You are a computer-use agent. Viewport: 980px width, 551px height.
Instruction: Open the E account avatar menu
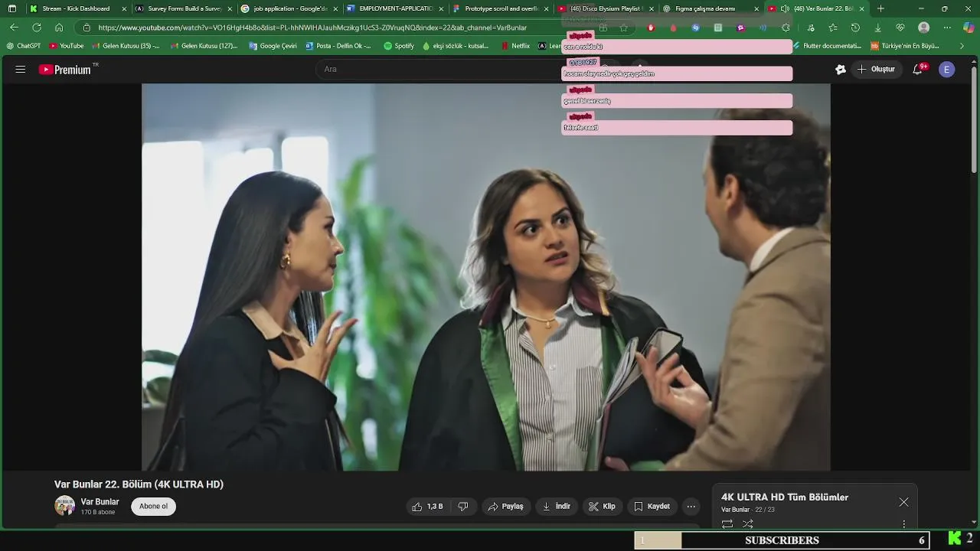[947, 70]
